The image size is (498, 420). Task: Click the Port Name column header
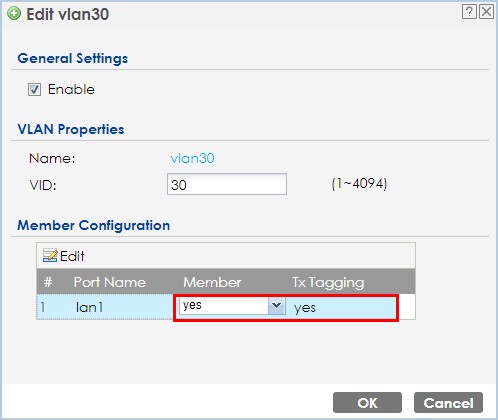click(x=110, y=282)
